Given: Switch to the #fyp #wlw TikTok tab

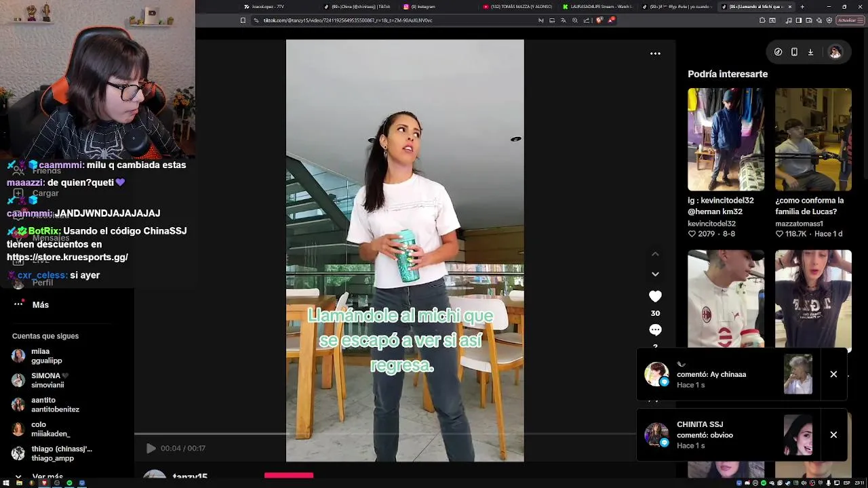Looking at the screenshot, I should (677, 7).
